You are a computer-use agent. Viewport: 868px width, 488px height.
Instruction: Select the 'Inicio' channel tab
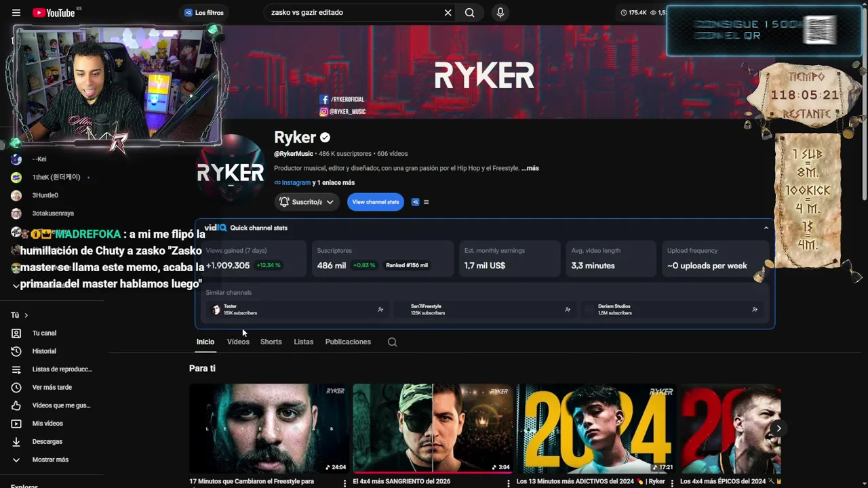click(205, 342)
